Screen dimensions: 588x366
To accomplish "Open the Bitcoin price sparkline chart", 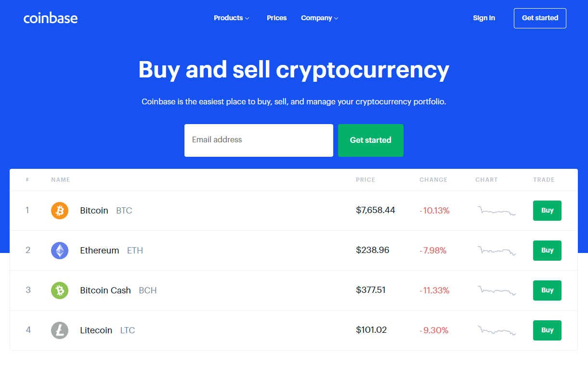I will [497, 210].
